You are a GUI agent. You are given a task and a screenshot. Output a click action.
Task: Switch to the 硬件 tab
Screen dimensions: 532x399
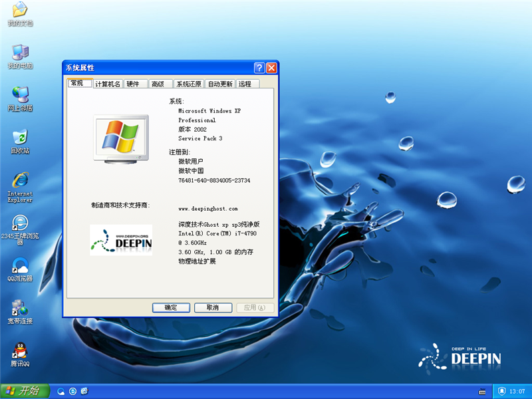pyautogui.click(x=133, y=84)
